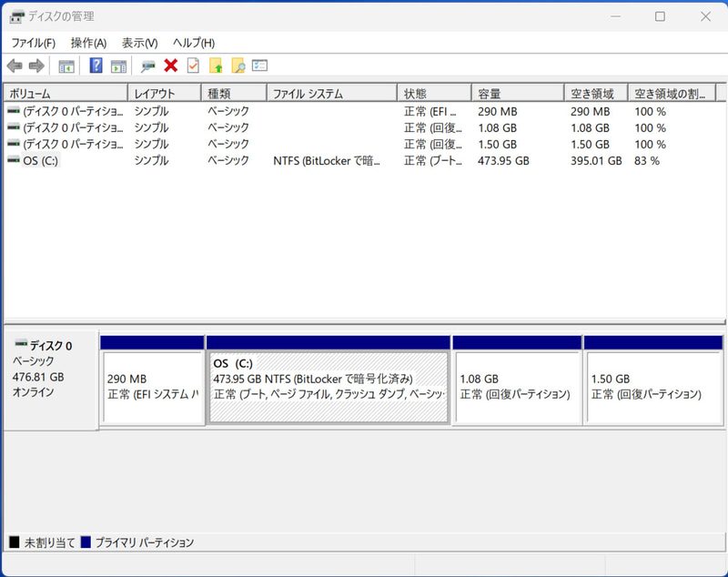Click the drive icon of the 1.50 GB volume row
This screenshot has height=577, width=728.
pos(14,144)
